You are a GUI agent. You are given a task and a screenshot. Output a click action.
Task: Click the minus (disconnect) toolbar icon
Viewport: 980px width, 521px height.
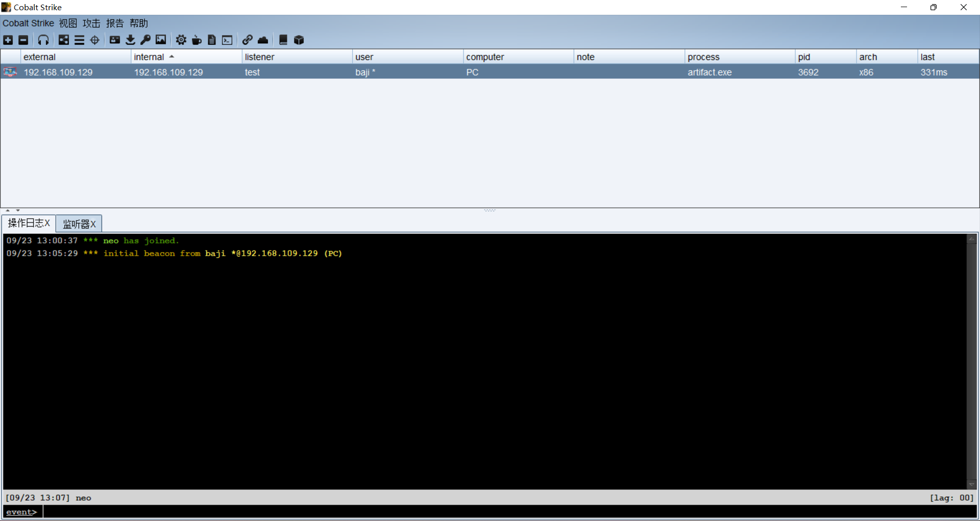pyautogui.click(x=23, y=40)
